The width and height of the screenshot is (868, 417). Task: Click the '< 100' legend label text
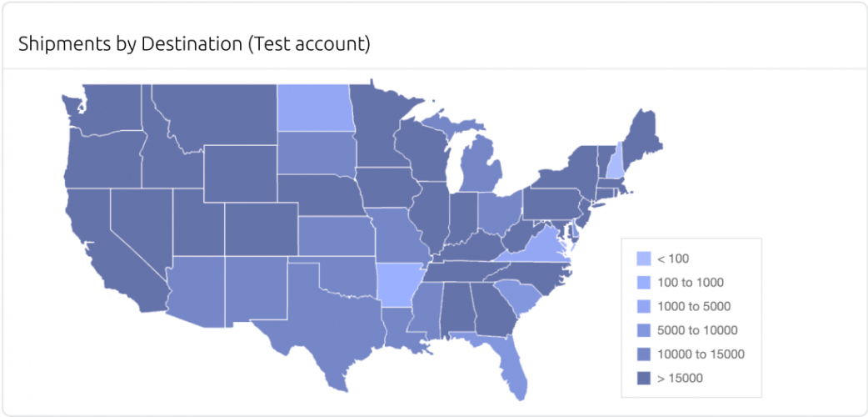coord(673,259)
